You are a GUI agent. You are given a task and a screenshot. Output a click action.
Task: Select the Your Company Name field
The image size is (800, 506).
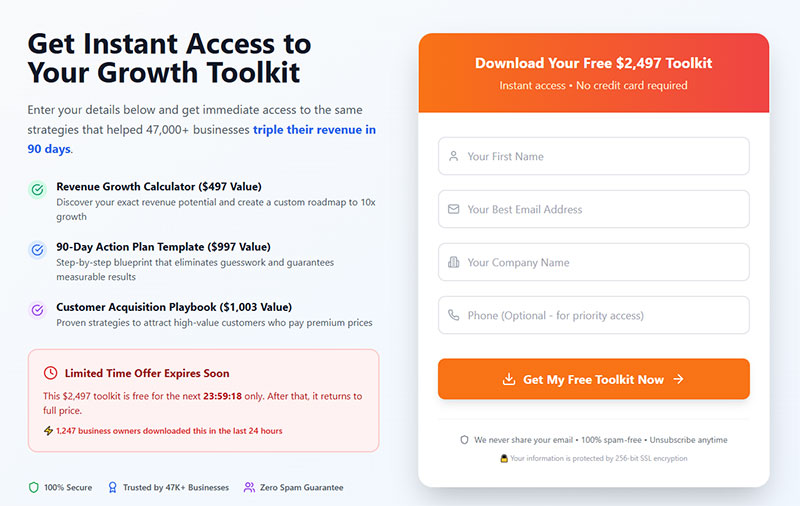tap(594, 262)
